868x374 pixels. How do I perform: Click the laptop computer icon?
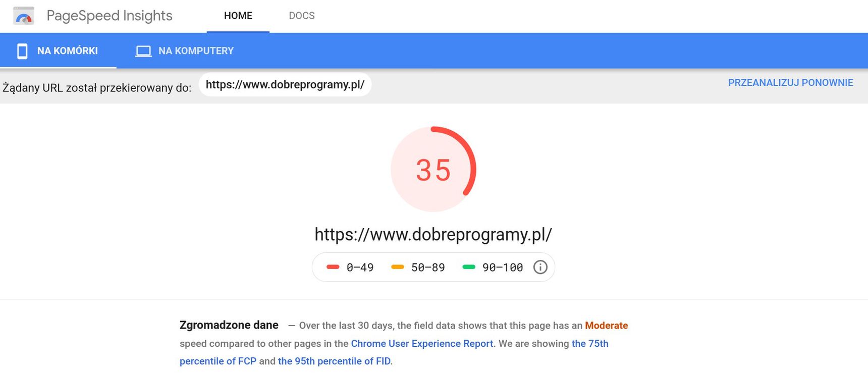143,51
